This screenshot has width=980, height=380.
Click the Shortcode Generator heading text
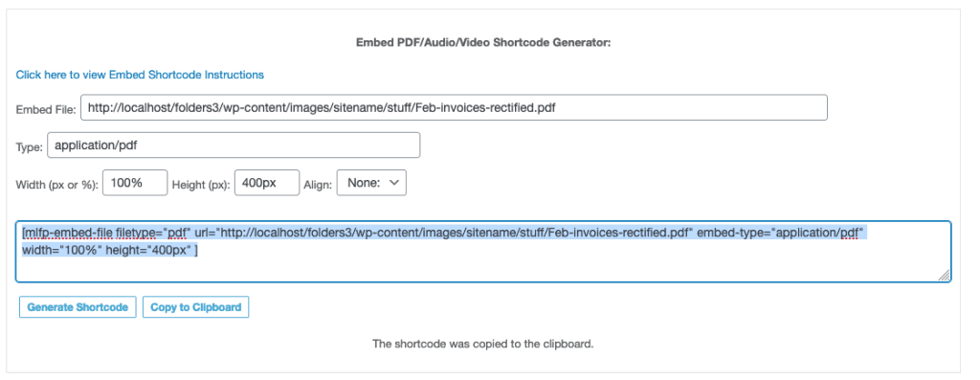(x=483, y=42)
